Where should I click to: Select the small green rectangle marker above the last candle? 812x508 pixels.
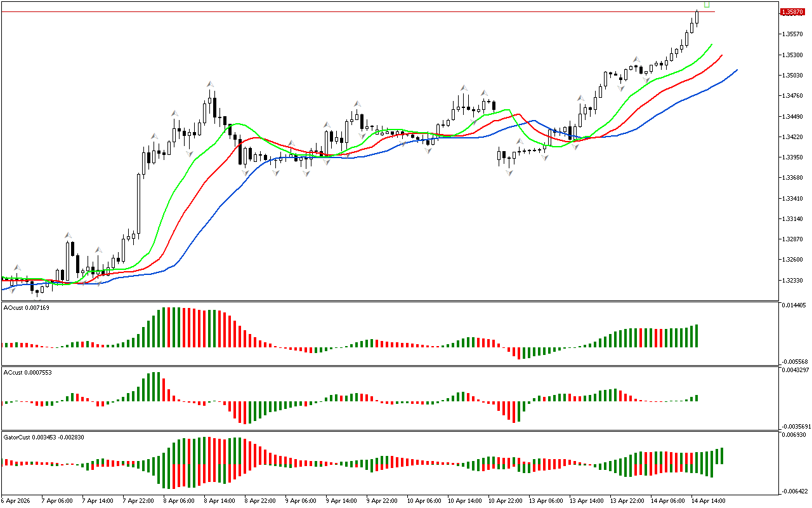click(707, 4)
